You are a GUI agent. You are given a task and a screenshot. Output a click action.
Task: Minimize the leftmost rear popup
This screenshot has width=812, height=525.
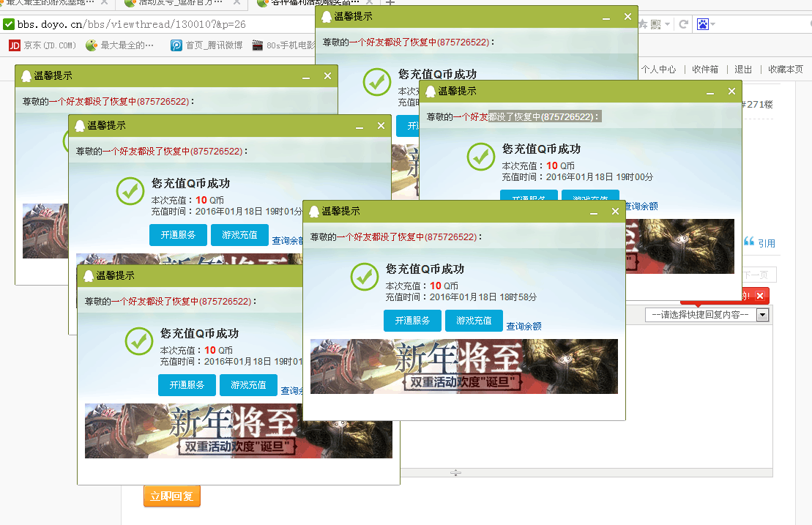click(306, 77)
